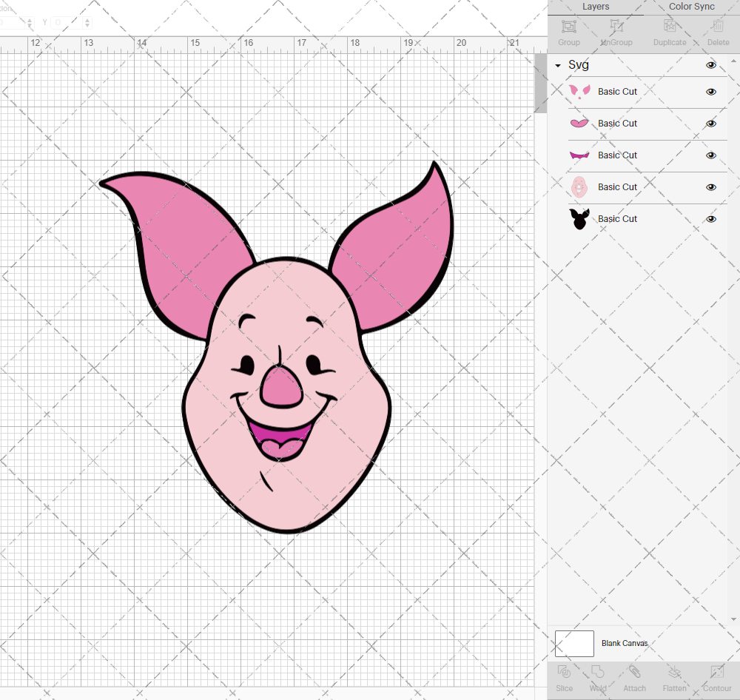740x700 pixels.
Task: Hide the black silhouette Basic Cut layer
Action: click(x=710, y=219)
